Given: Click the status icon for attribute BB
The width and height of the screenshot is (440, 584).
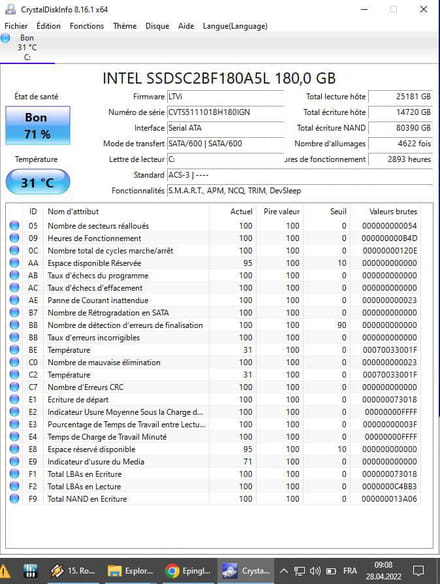Looking at the screenshot, I should [x=14, y=337].
